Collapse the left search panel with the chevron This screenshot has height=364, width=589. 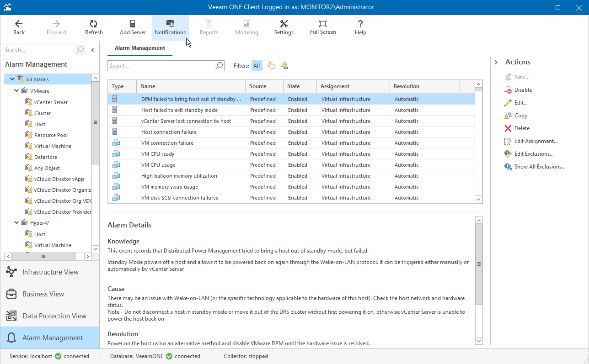[x=92, y=49]
